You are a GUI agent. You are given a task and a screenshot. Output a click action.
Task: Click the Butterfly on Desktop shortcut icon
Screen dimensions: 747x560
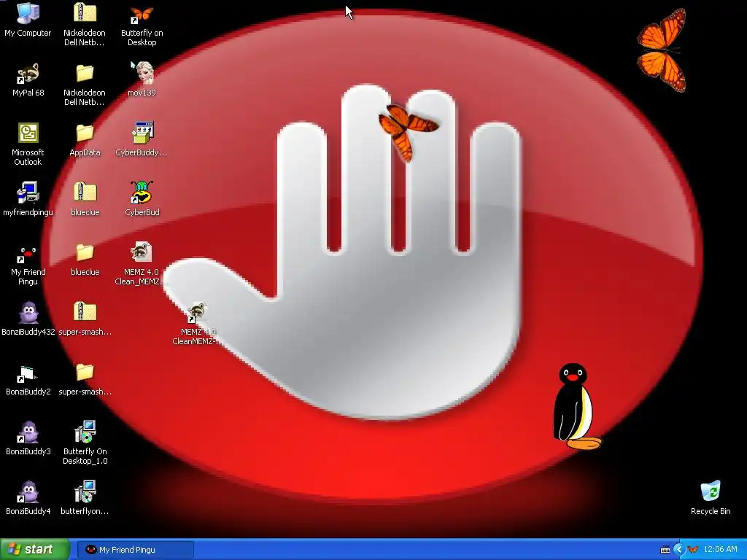[142, 15]
